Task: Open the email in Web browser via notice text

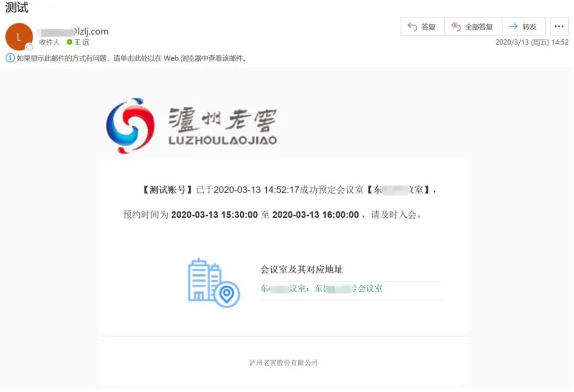Action: tap(132, 58)
